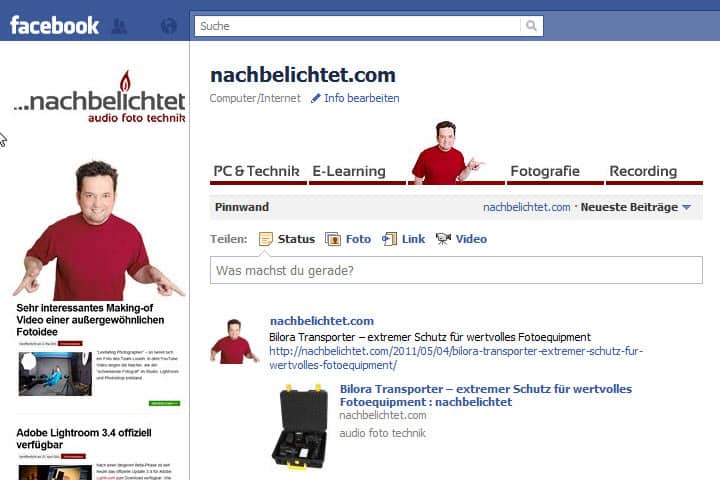Viewport: 720px width, 480px height.
Task: Click the nachbelichtet.com post author link
Action: [x=322, y=321]
